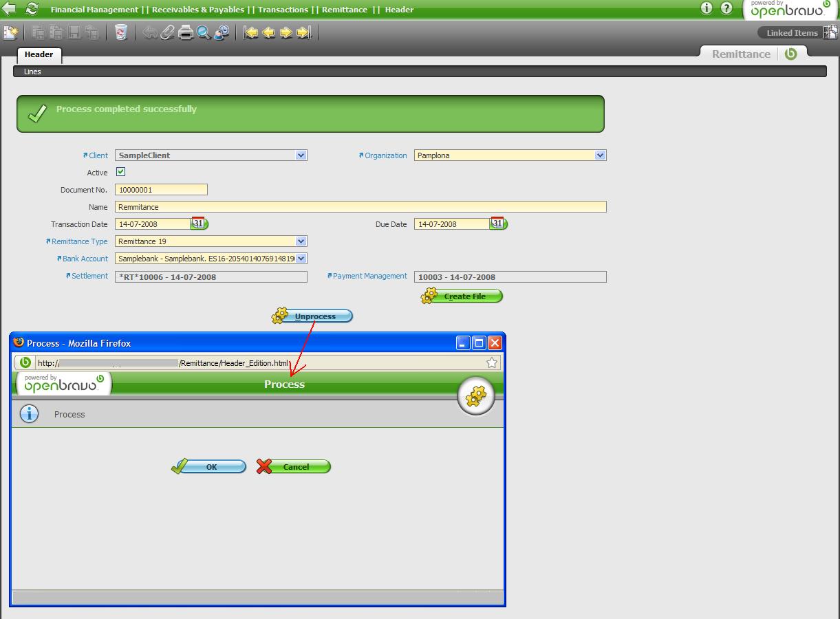840x619 pixels.
Task: Open the Help question mark icon
Action: coord(726,8)
